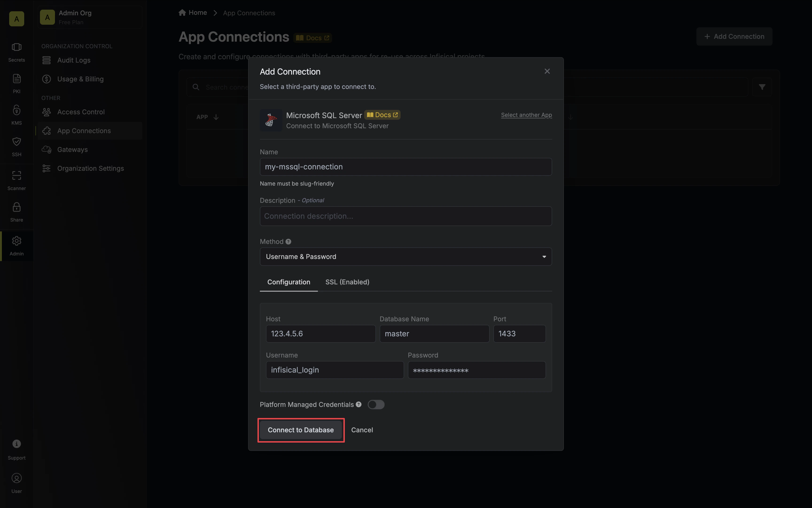The image size is (812, 508).
Task: Open Audit Logs in sidebar
Action: (90, 60)
